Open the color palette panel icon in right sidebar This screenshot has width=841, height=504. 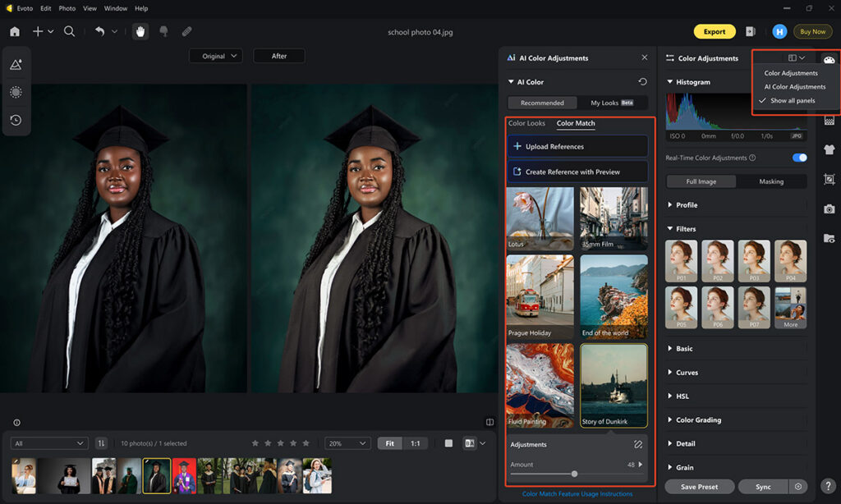[830, 60]
